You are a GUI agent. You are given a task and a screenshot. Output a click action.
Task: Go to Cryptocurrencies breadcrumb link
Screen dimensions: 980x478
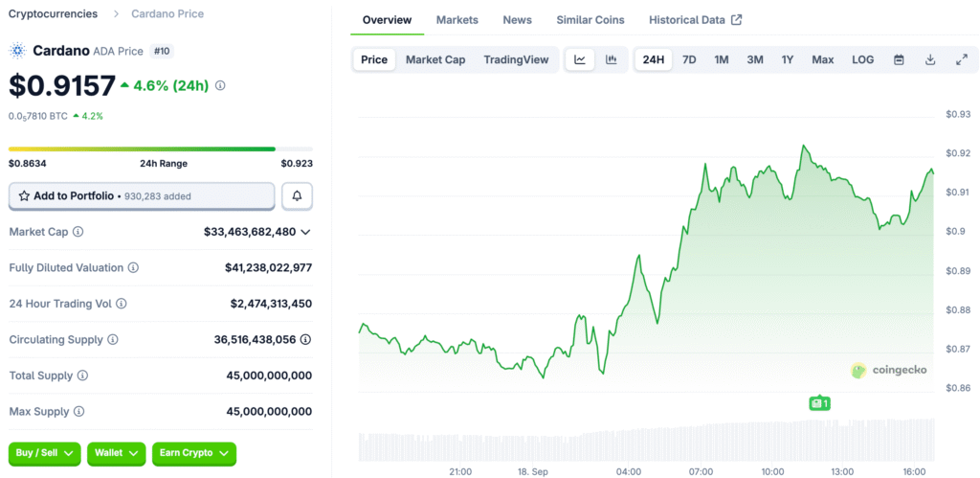tap(54, 13)
